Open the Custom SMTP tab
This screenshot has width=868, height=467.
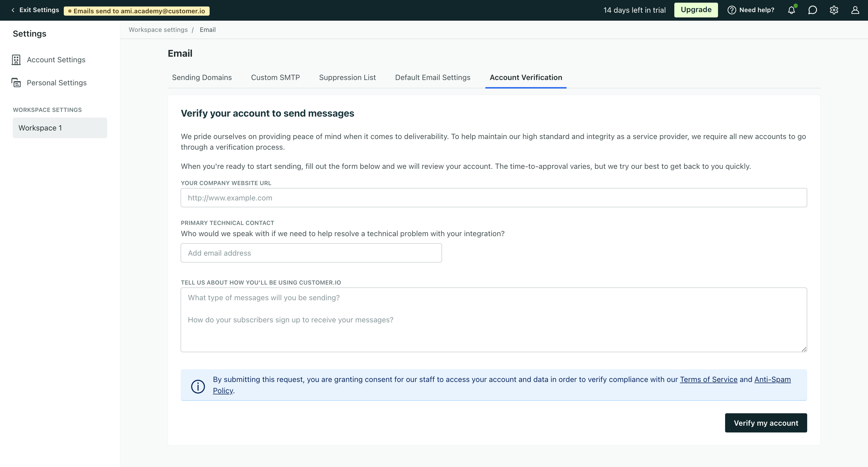pos(275,78)
